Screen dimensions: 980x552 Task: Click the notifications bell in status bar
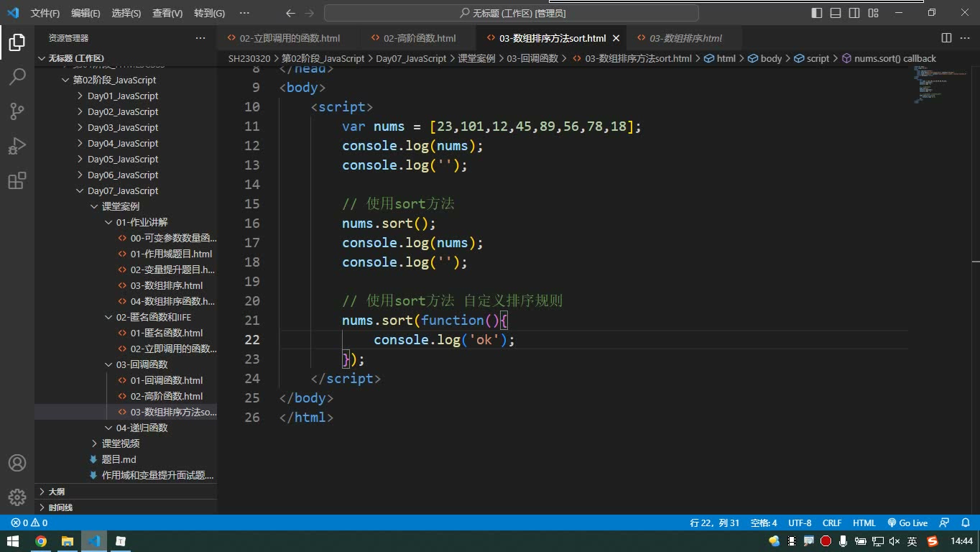[x=965, y=523]
